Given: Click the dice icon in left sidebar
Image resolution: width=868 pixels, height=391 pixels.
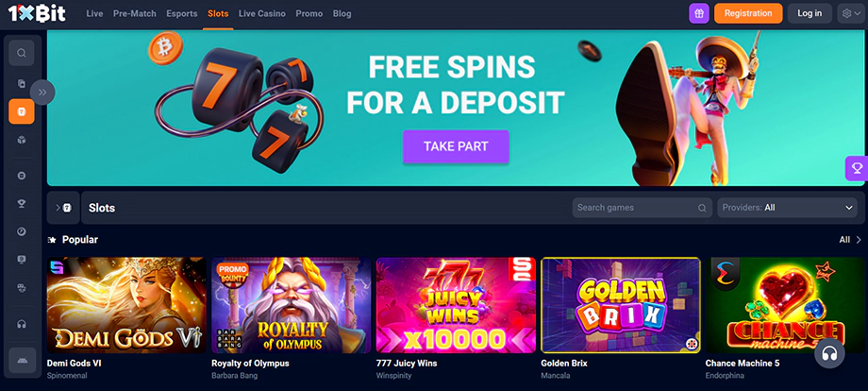Looking at the screenshot, I should (22, 140).
